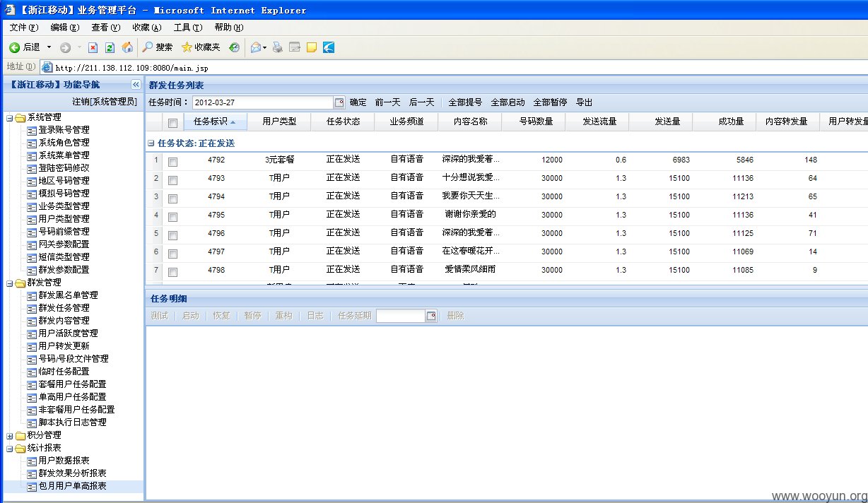Viewport: 868px width, 503px height.
Task: Go to previous day with 前一天
Action: [x=388, y=102]
